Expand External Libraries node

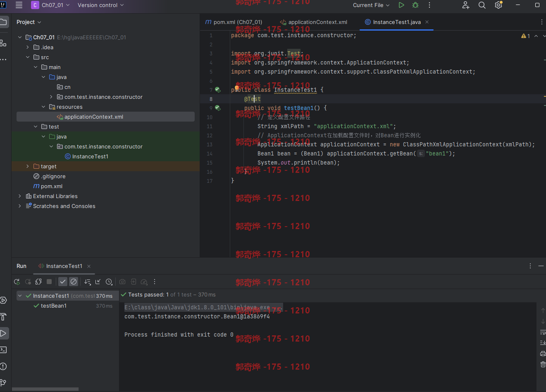pos(20,196)
